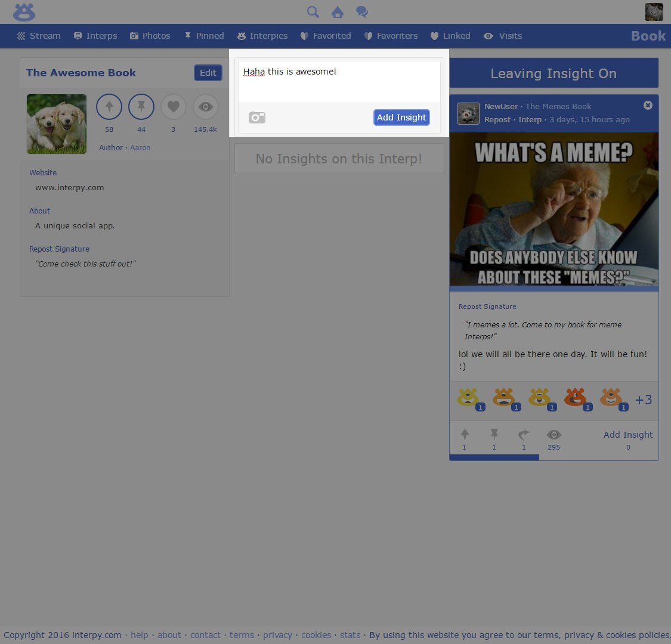Select the red bear reaction
The width and height of the screenshot is (671, 644).
576,398
